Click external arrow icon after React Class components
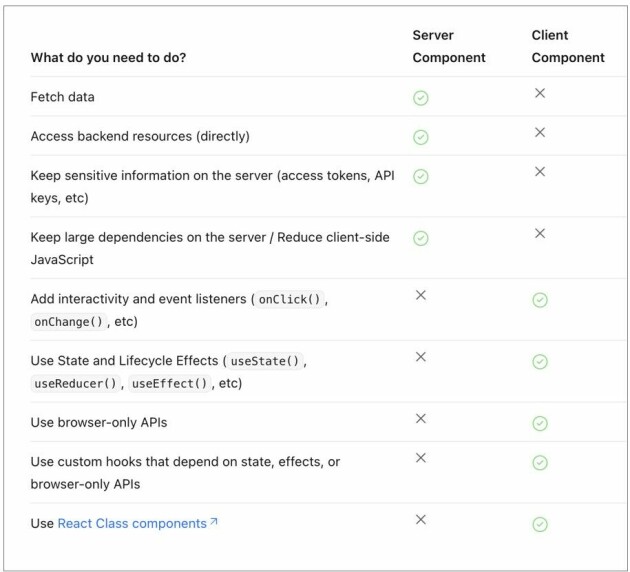 pyautogui.click(x=214, y=521)
